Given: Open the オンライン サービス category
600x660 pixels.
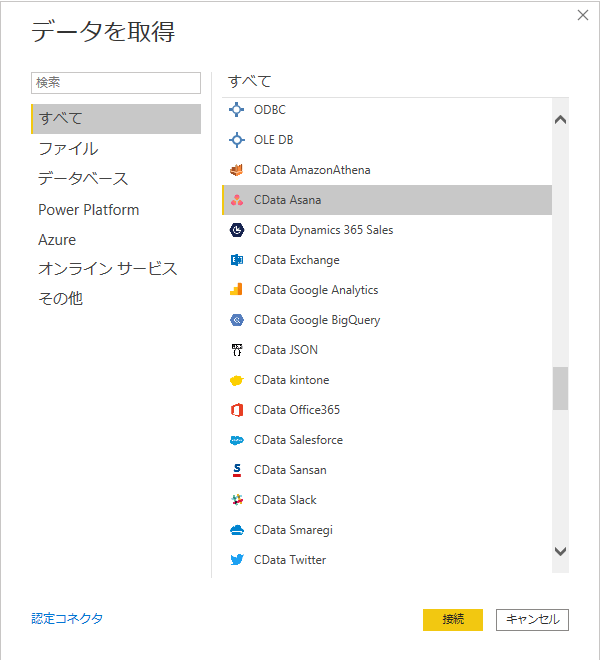Looking at the screenshot, I should tap(107, 269).
